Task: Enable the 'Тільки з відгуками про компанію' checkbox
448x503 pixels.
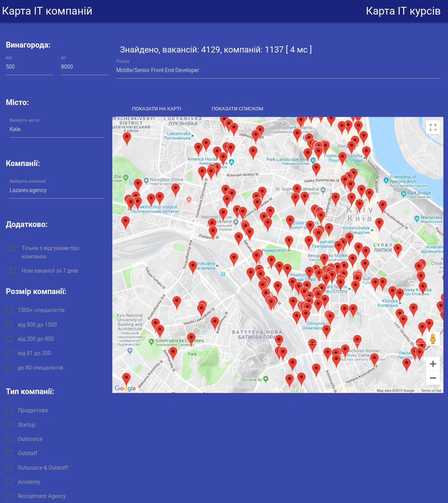Action: pyautogui.click(x=13, y=248)
